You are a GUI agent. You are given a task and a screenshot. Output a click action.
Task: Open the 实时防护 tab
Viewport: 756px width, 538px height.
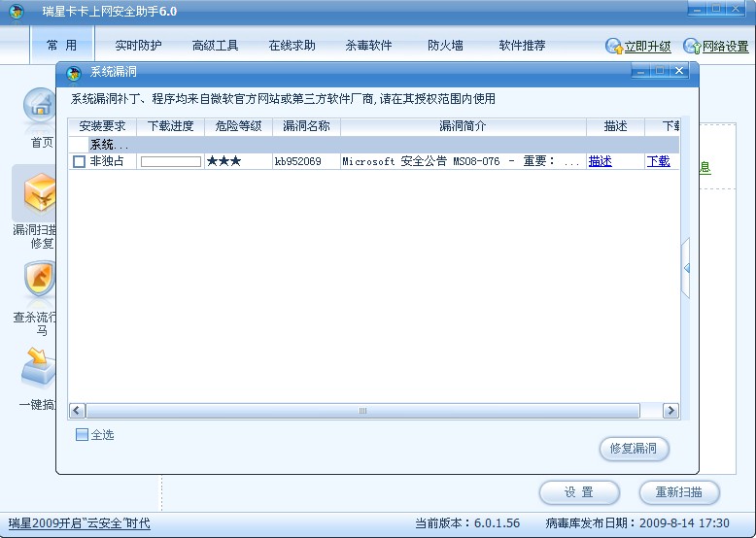[138, 46]
